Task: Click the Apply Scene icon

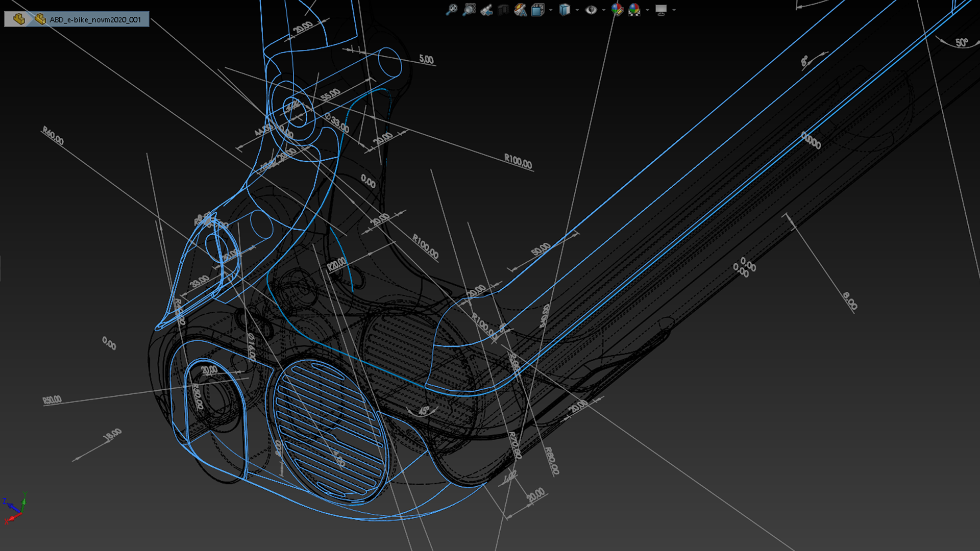Action: 634,10
